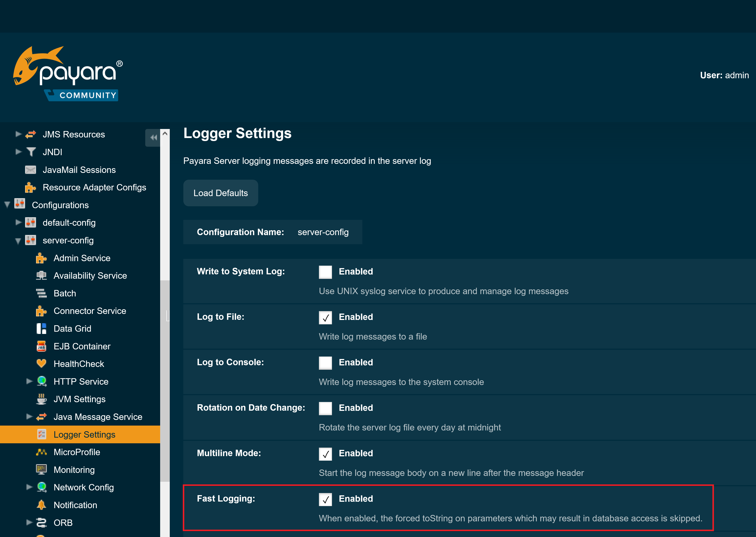Click the HealthCheck heart icon
The width and height of the screenshot is (756, 537).
42,364
